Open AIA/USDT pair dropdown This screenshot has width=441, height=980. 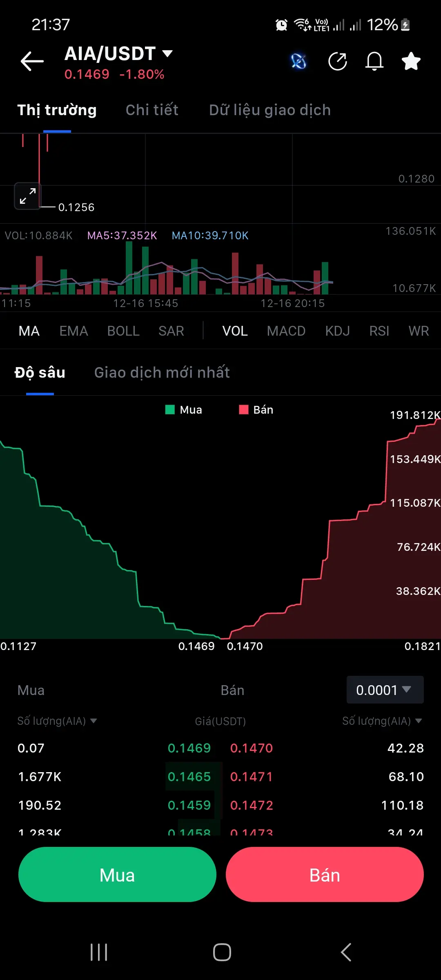(x=118, y=53)
